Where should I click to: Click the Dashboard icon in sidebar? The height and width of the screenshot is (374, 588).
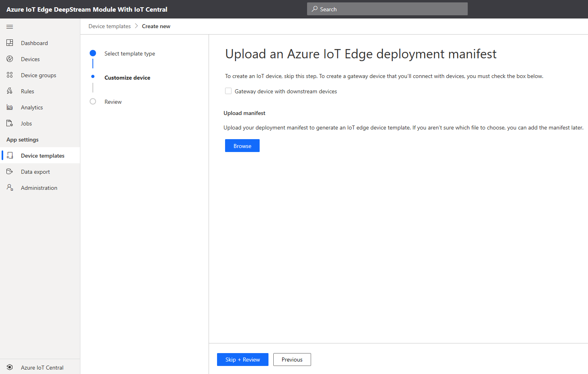tap(10, 43)
